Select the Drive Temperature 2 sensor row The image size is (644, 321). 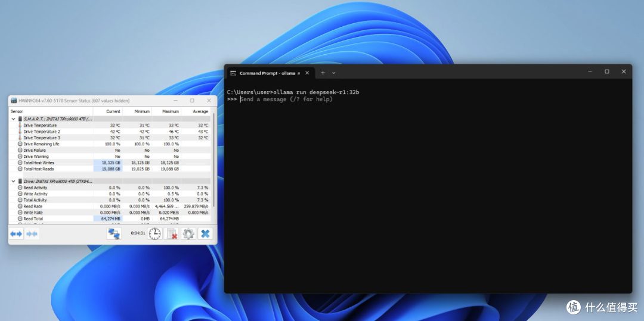[x=110, y=132]
